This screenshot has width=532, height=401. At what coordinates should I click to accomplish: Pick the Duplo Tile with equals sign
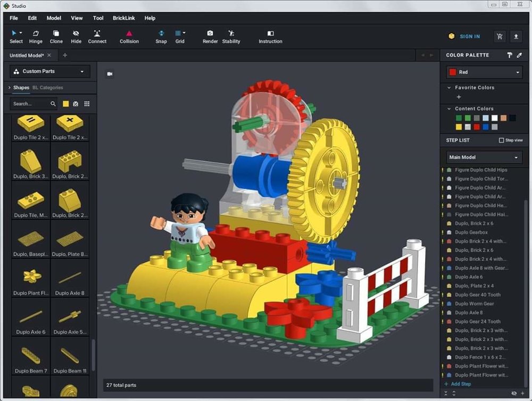coord(31,128)
